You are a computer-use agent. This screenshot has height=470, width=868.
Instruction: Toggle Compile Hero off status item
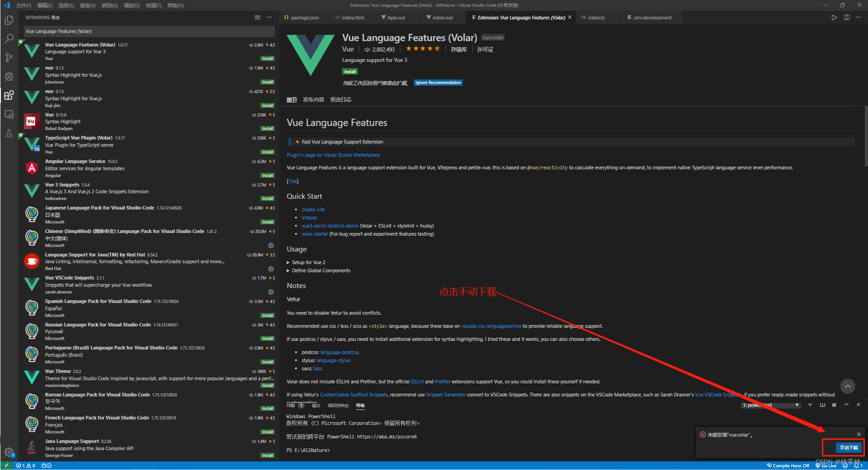coord(788,465)
